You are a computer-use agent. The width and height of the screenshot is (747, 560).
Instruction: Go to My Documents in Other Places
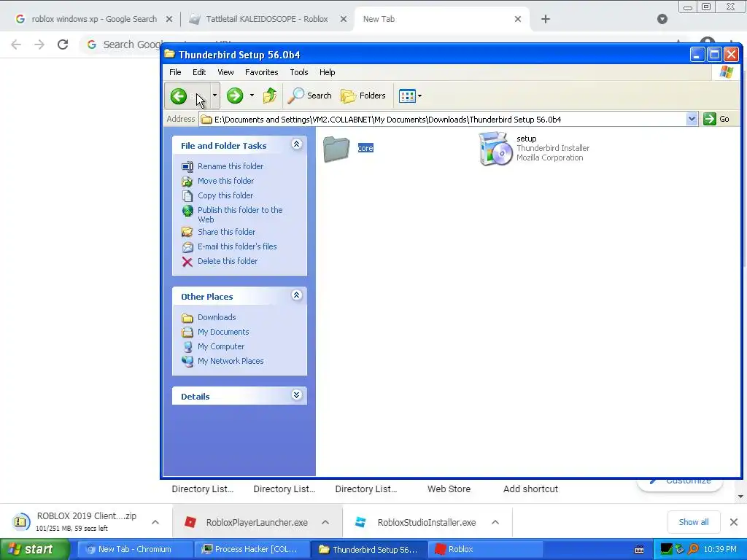pos(223,332)
